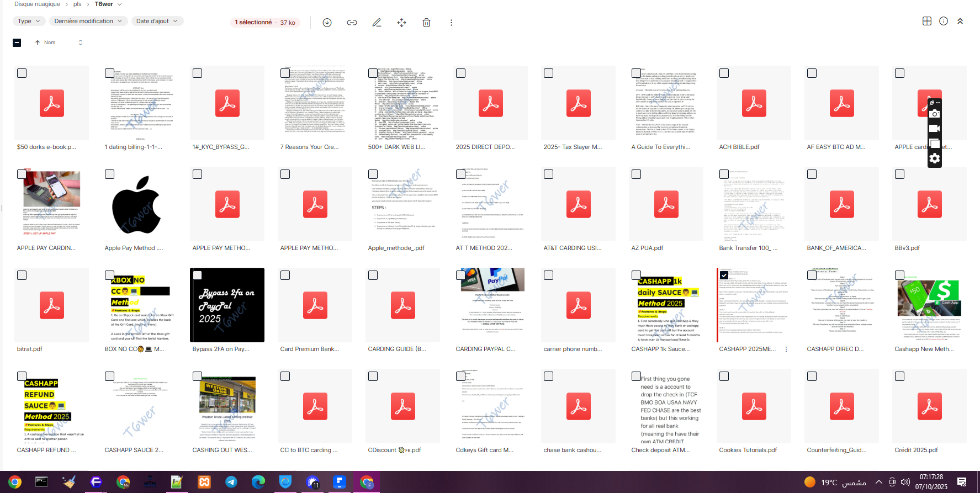Open the Telegram icon in the taskbar

point(231,482)
